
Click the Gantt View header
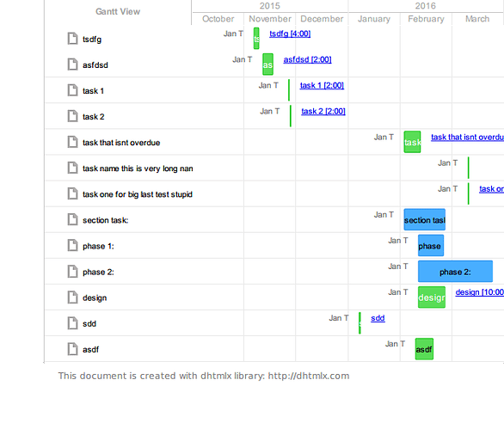click(118, 12)
